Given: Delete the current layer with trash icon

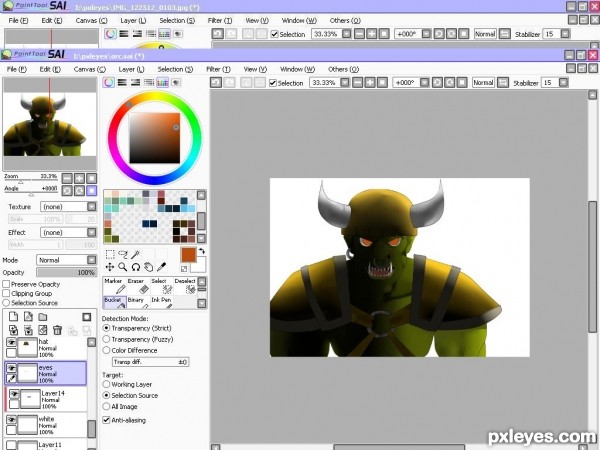Looking at the screenshot, I should 57,330.
